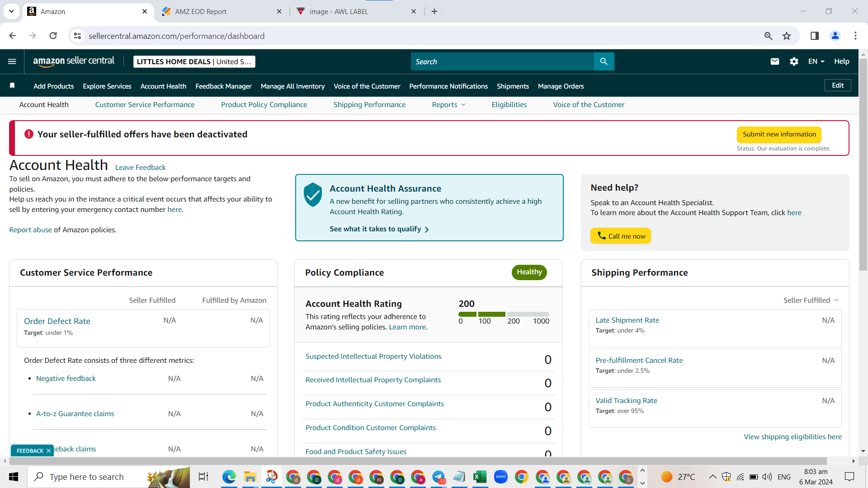Reload the page with the refresh icon
Image resolution: width=868 pixels, height=488 pixels.
tap(53, 36)
